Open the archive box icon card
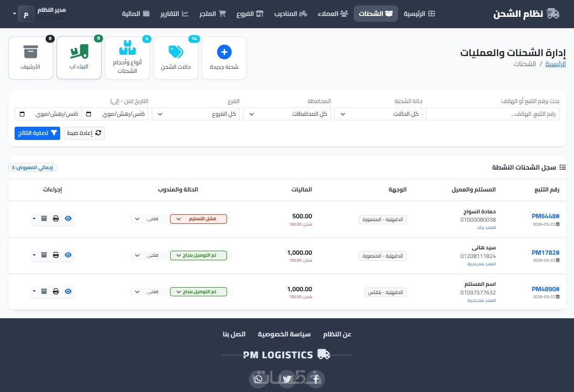 point(31,58)
